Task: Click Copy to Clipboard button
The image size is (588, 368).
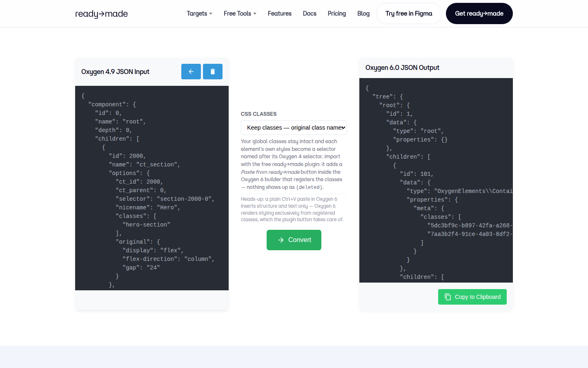Action: click(472, 297)
